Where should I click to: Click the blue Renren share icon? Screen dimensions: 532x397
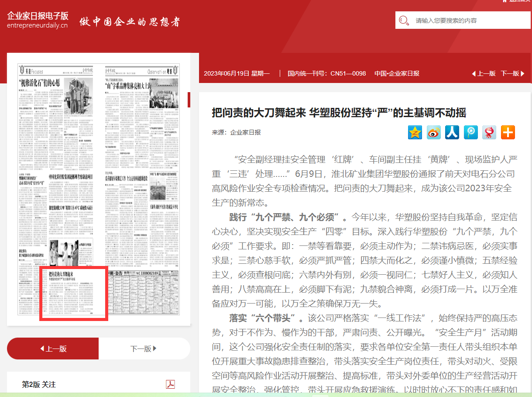(452, 132)
